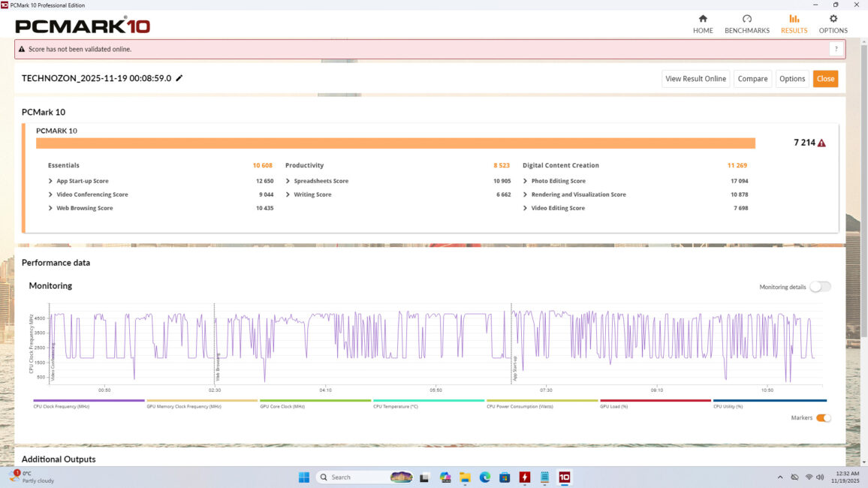868x488 pixels.
Task: Click the red warning triangle beside 7 214
Action: 821,143
